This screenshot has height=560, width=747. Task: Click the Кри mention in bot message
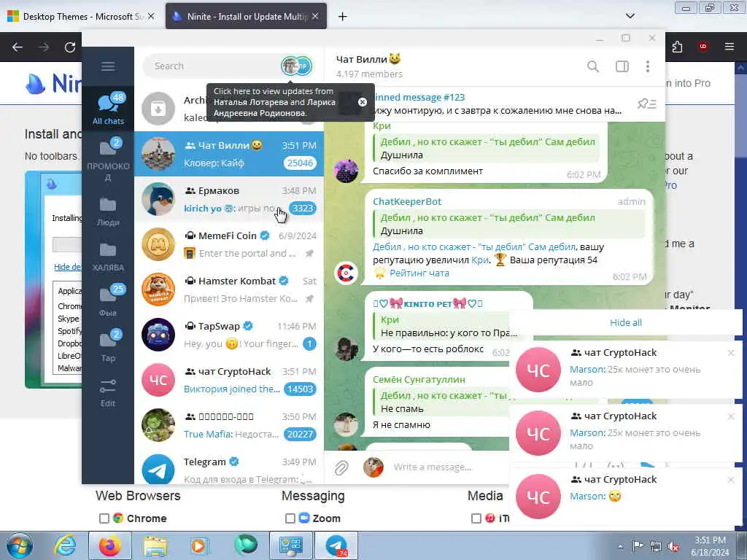(x=480, y=260)
